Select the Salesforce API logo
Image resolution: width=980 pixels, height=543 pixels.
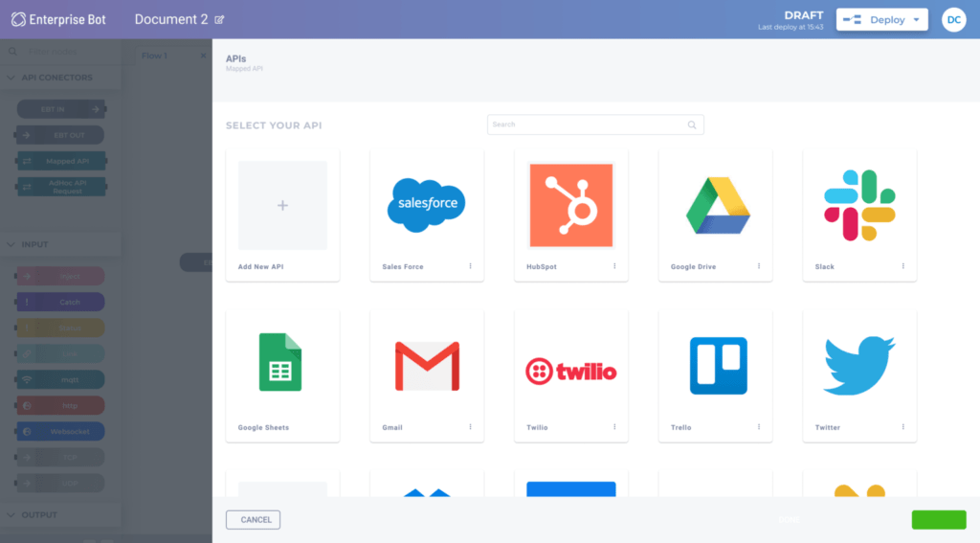tap(426, 205)
